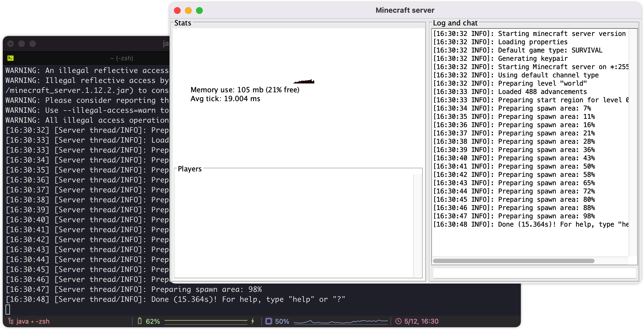Click the 'Preparing spawn area: 50%' log line

coord(514,166)
